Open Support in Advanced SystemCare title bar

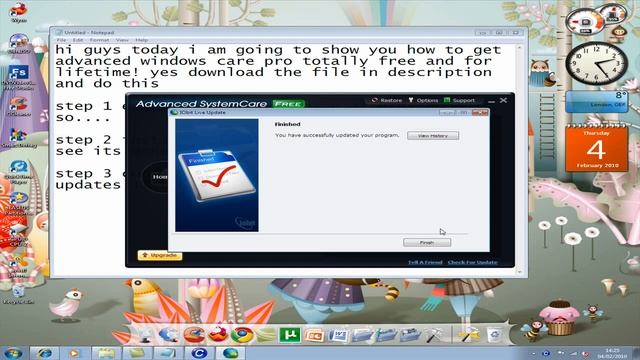click(x=459, y=100)
